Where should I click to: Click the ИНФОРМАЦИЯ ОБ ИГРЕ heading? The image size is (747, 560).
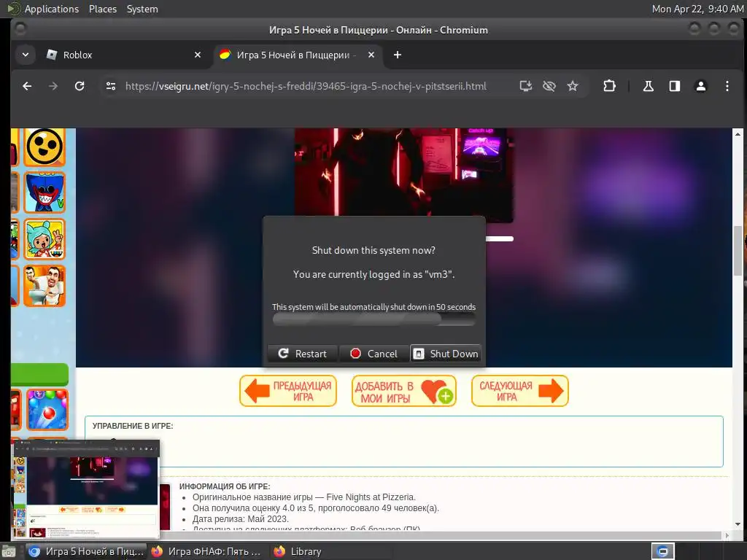(225, 486)
